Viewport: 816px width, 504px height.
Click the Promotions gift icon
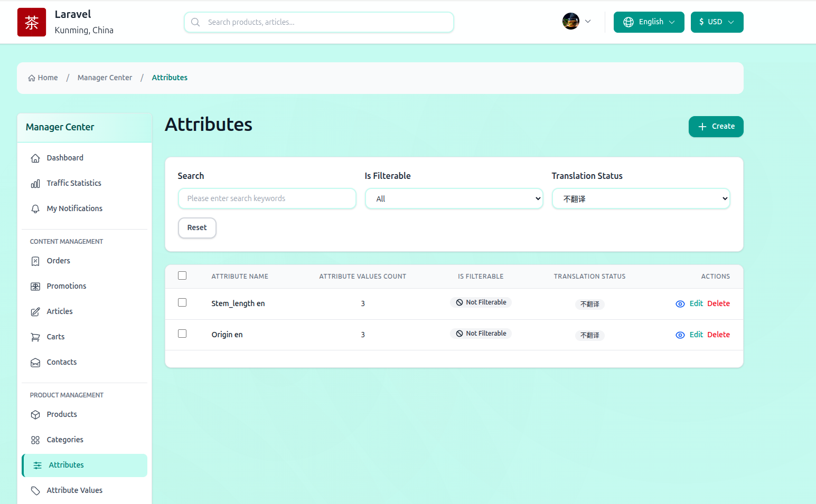(35, 287)
